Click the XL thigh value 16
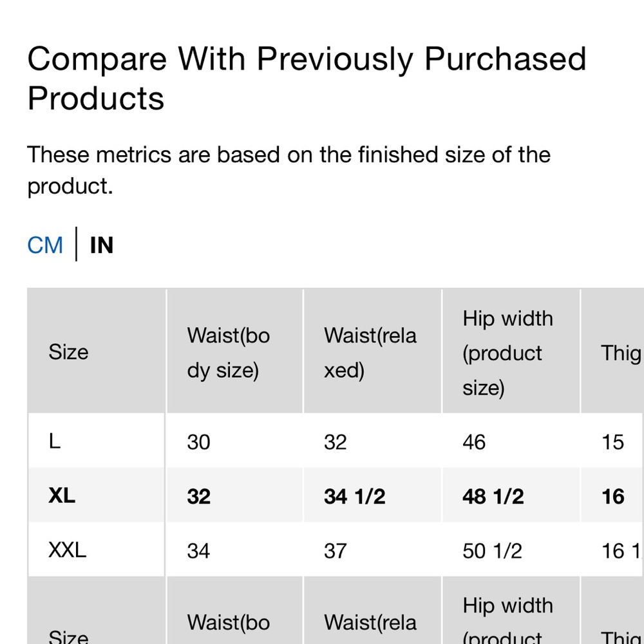The image size is (644, 644). coord(613,496)
